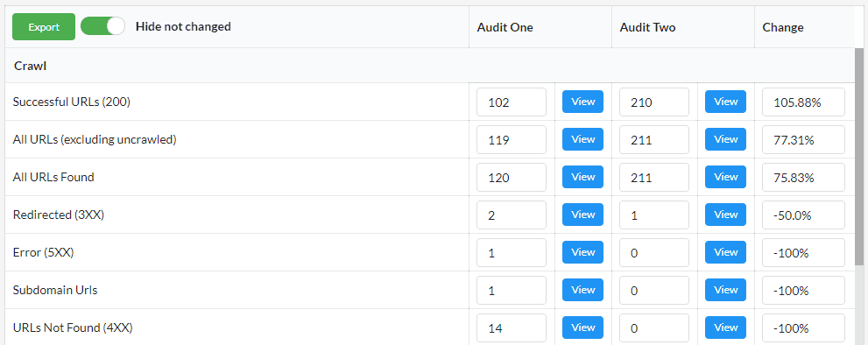Screen dimensions: 868x345
Task: Select the Audit Two column header
Action: (x=647, y=27)
